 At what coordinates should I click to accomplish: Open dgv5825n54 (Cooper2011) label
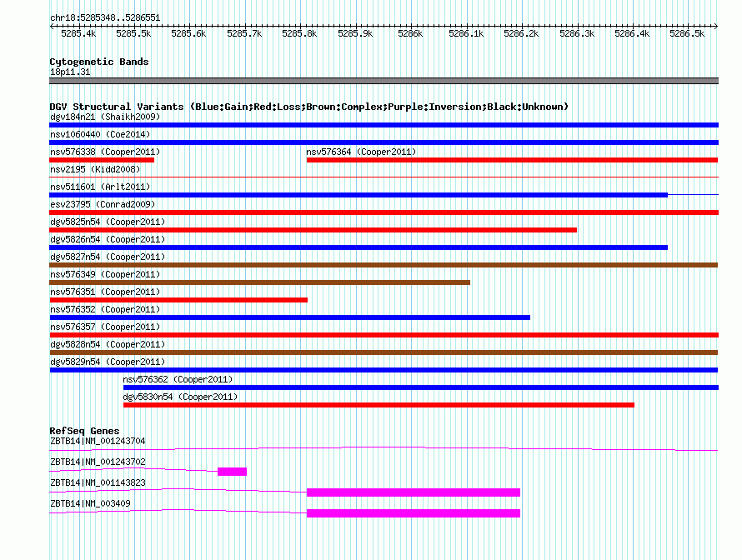[x=108, y=222]
